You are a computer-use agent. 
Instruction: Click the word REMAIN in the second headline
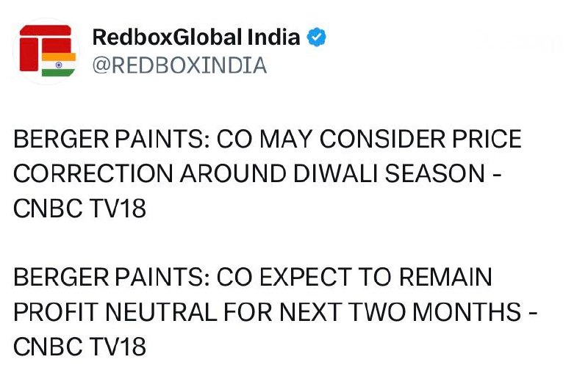click(445, 277)
